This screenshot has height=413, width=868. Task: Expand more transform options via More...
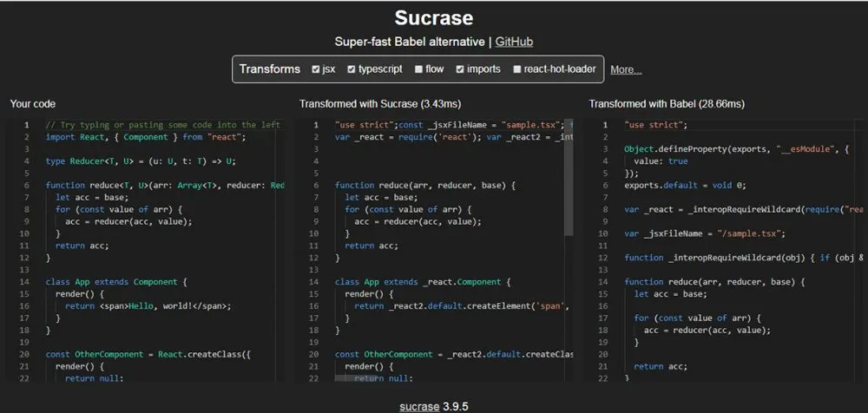[626, 69]
